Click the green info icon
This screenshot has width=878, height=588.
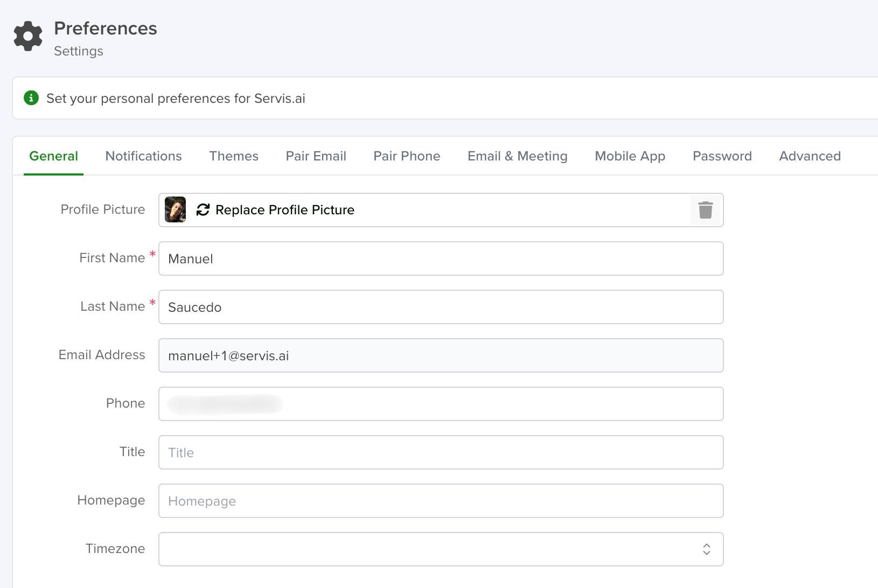pos(31,98)
